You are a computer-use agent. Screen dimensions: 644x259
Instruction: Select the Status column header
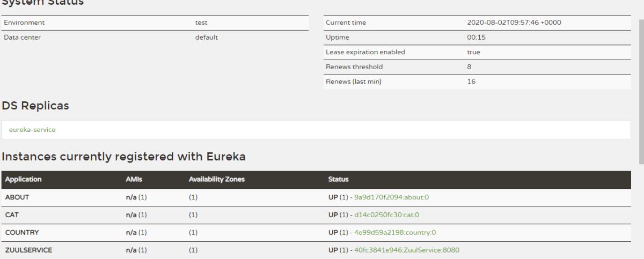336,180
